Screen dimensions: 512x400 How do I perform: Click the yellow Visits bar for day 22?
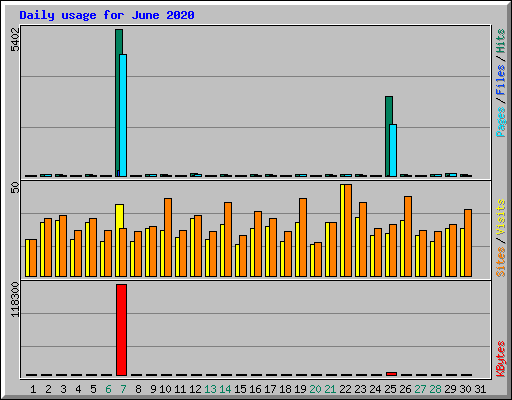(x=342, y=230)
